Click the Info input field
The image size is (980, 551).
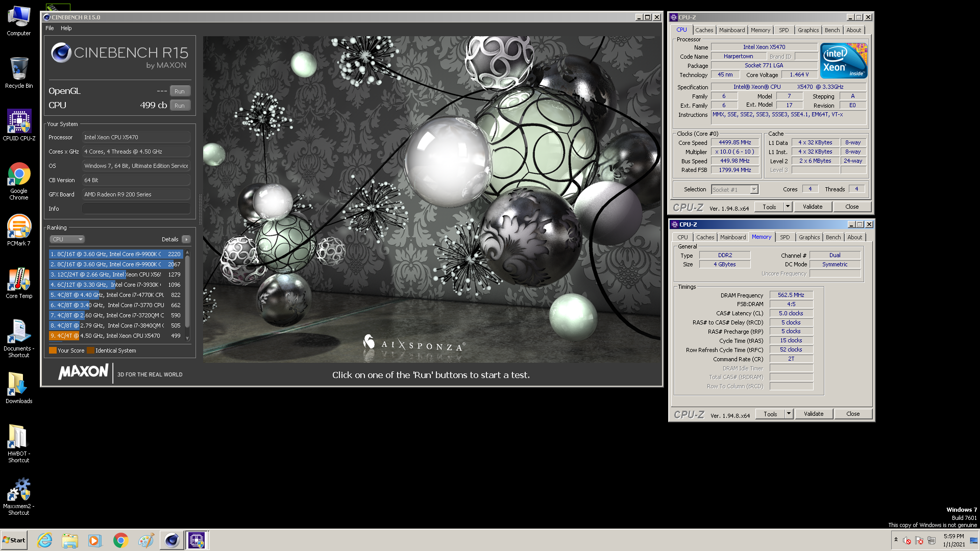pos(136,209)
